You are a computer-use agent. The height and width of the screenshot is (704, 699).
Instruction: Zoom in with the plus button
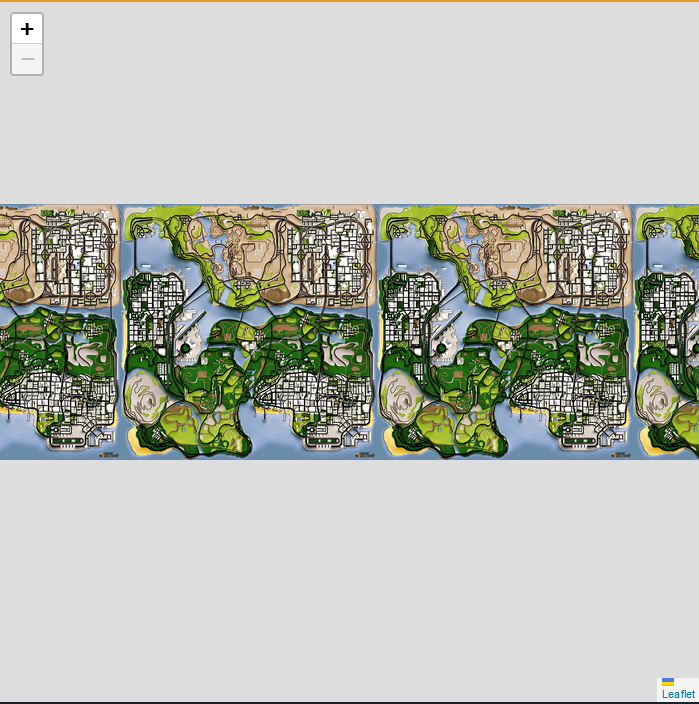click(27, 29)
